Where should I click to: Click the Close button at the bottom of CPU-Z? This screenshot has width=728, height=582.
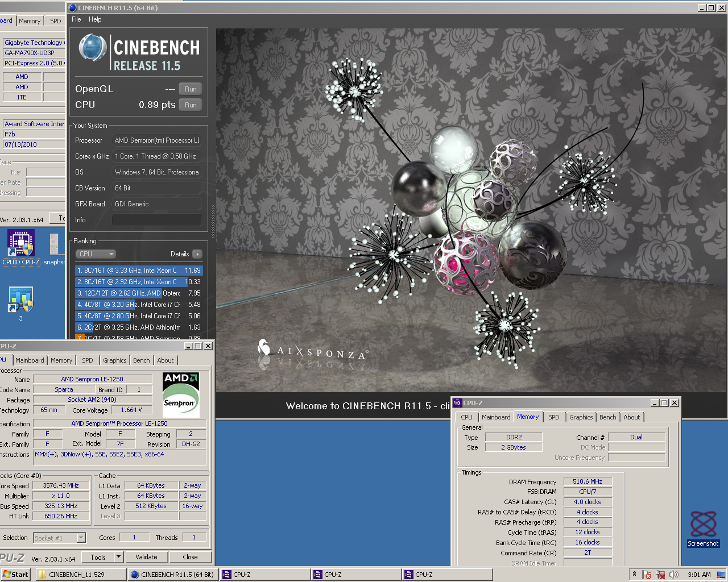pyautogui.click(x=191, y=557)
